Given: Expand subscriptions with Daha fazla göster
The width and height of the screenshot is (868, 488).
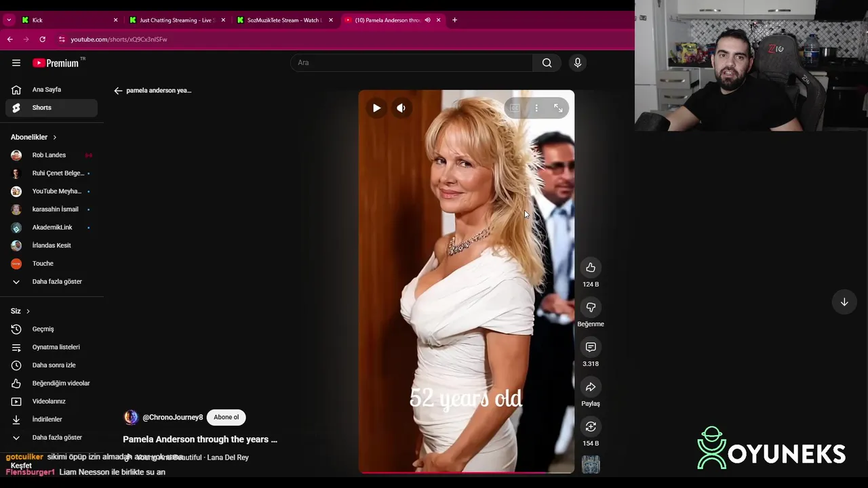Looking at the screenshot, I should click(x=52, y=282).
